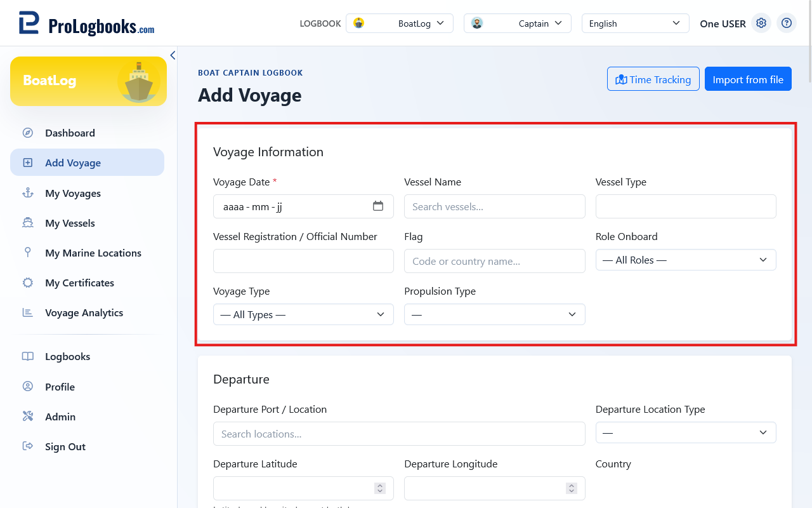Click the Voyage Analytics chart icon
Viewport: 812px width, 508px height.
click(x=28, y=312)
